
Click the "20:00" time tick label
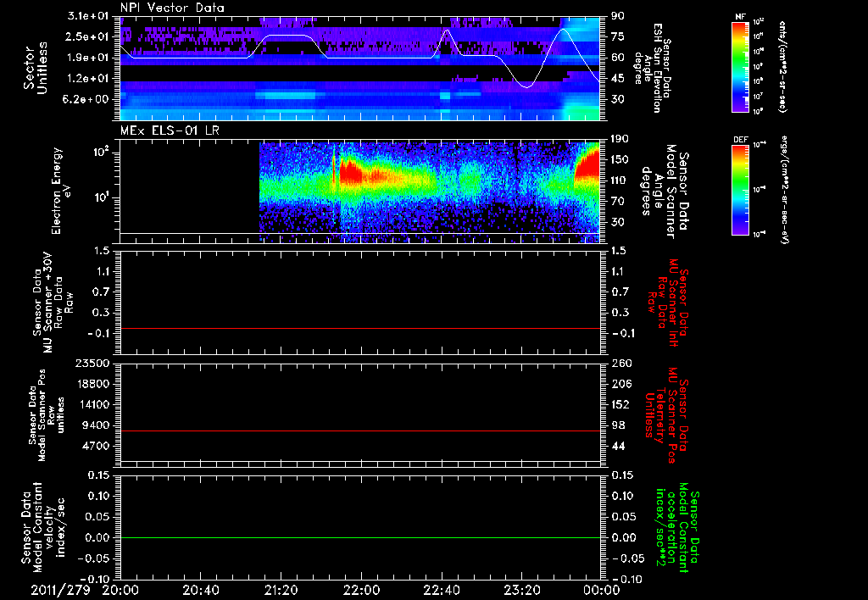(x=120, y=590)
